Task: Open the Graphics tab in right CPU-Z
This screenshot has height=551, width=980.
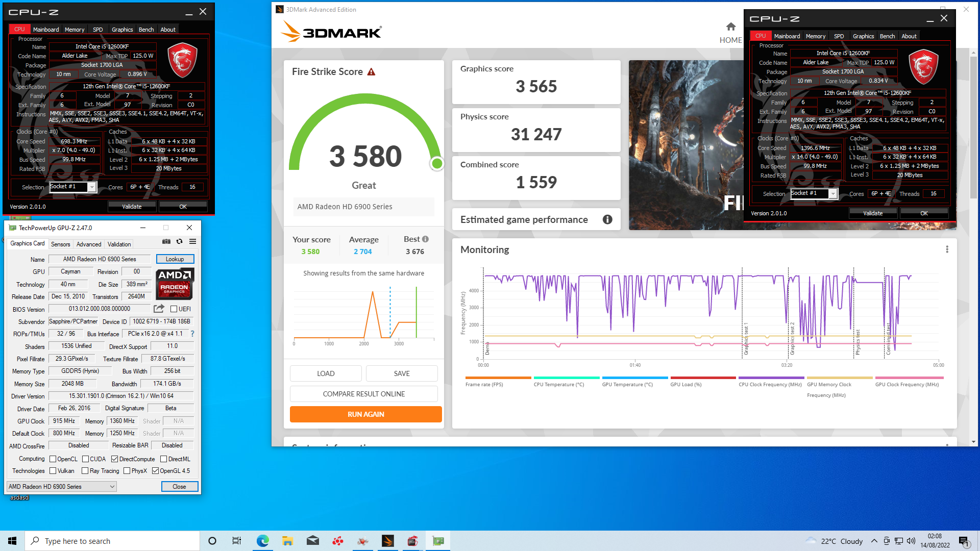Action: 863,36
